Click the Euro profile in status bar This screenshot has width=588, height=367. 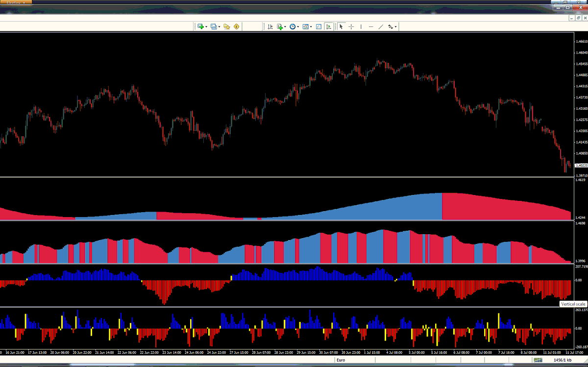[341, 360]
